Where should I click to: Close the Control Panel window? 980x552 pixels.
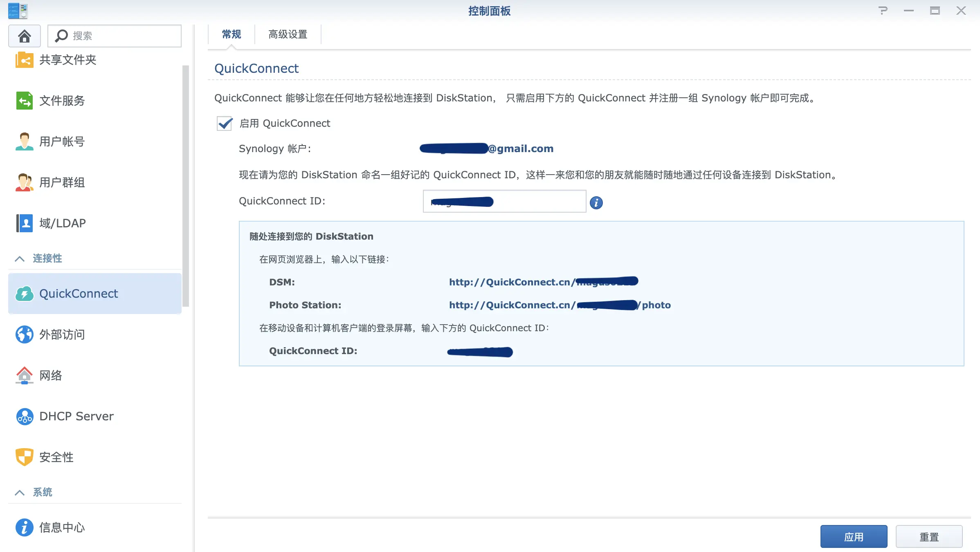click(x=961, y=11)
